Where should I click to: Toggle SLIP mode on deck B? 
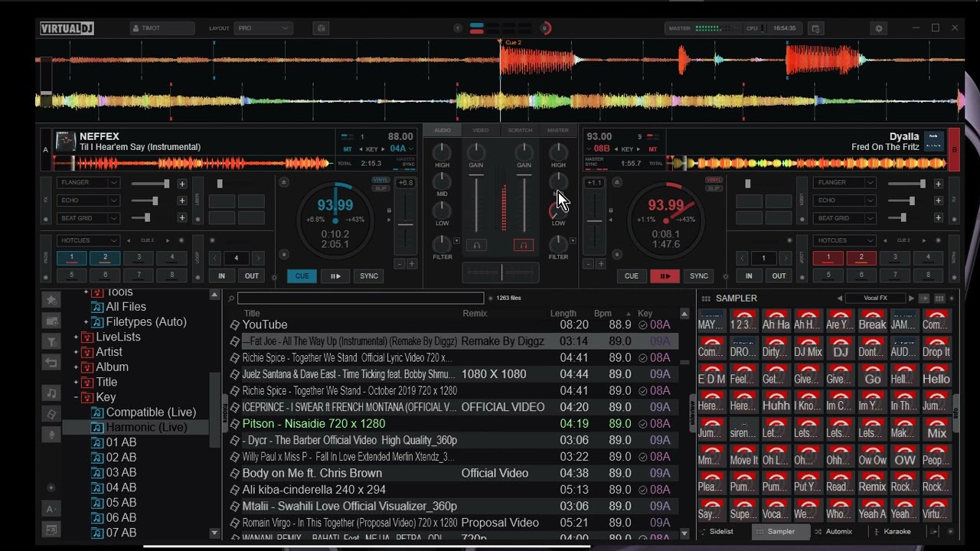point(714,188)
